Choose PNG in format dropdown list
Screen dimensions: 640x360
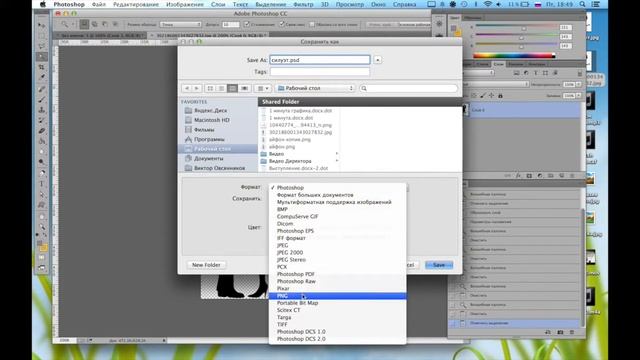pyautogui.click(x=338, y=296)
